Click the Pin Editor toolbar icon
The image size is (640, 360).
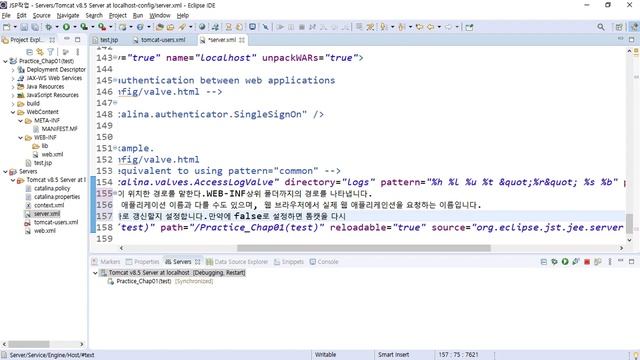click(469, 27)
